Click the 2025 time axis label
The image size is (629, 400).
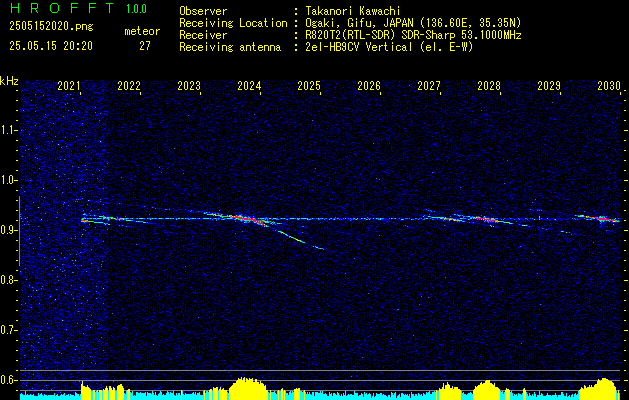[309, 86]
